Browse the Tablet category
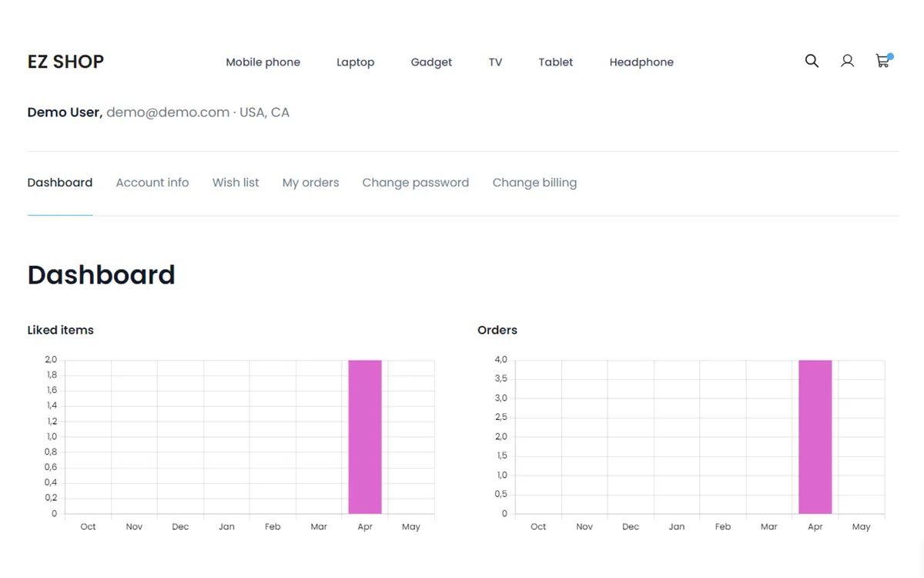The width and height of the screenshot is (924, 578). tap(555, 62)
